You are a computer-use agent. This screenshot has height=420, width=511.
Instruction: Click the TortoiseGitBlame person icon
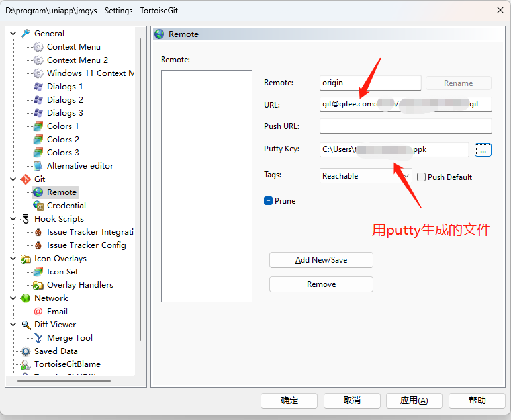[x=26, y=364]
